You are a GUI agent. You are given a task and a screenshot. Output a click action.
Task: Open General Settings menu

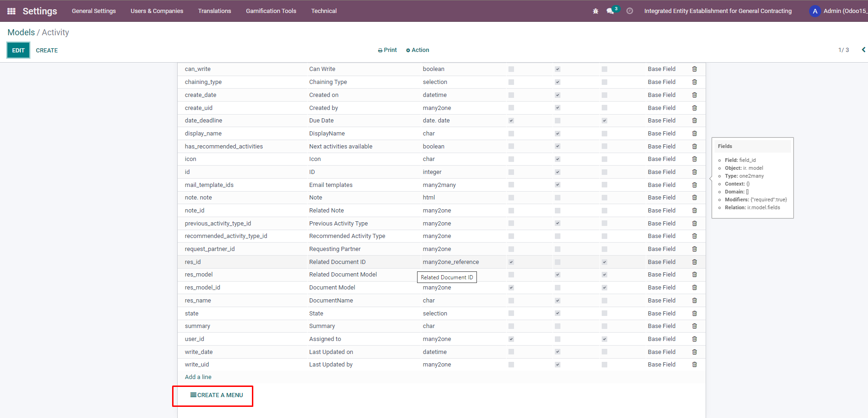(x=94, y=11)
